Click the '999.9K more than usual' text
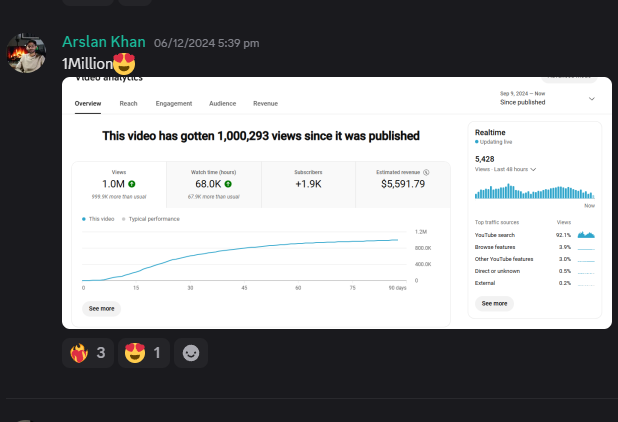 (x=119, y=197)
